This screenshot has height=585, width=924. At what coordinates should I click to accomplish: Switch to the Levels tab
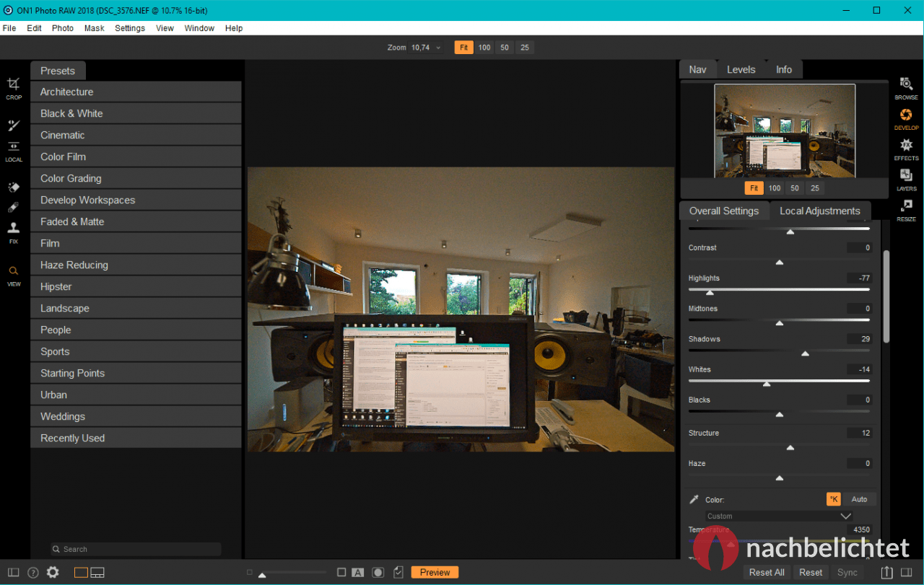point(741,69)
